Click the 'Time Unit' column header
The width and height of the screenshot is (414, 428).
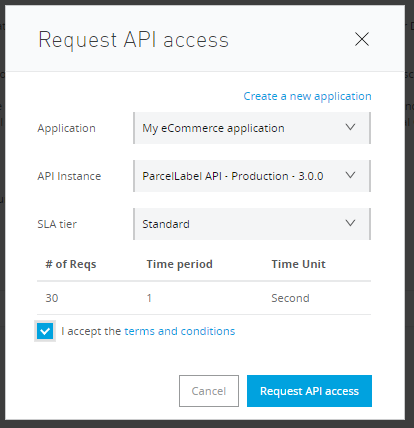pyautogui.click(x=298, y=264)
